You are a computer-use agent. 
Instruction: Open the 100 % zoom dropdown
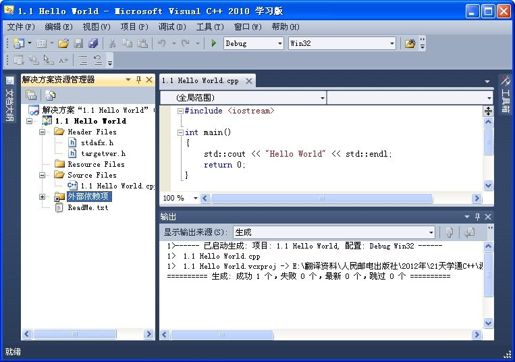pyautogui.click(x=195, y=198)
